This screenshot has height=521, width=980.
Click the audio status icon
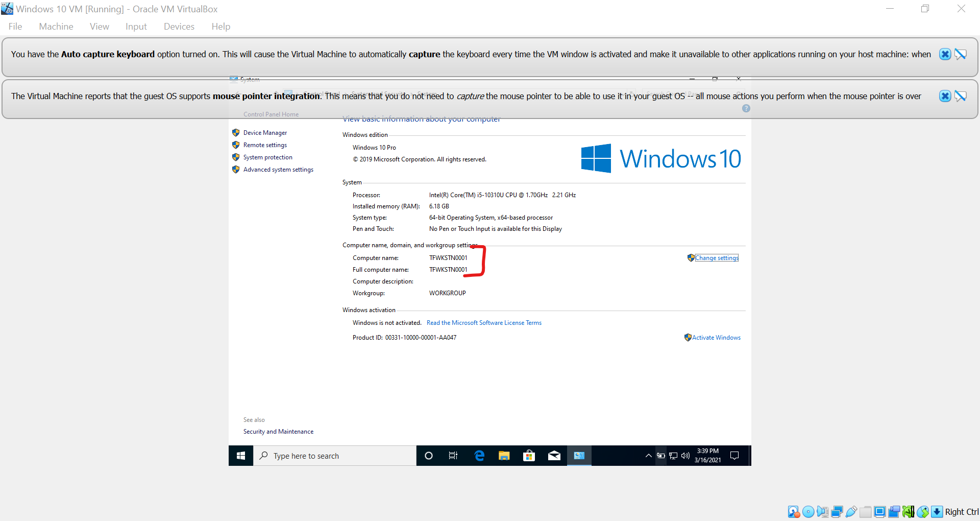pos(822,512)
